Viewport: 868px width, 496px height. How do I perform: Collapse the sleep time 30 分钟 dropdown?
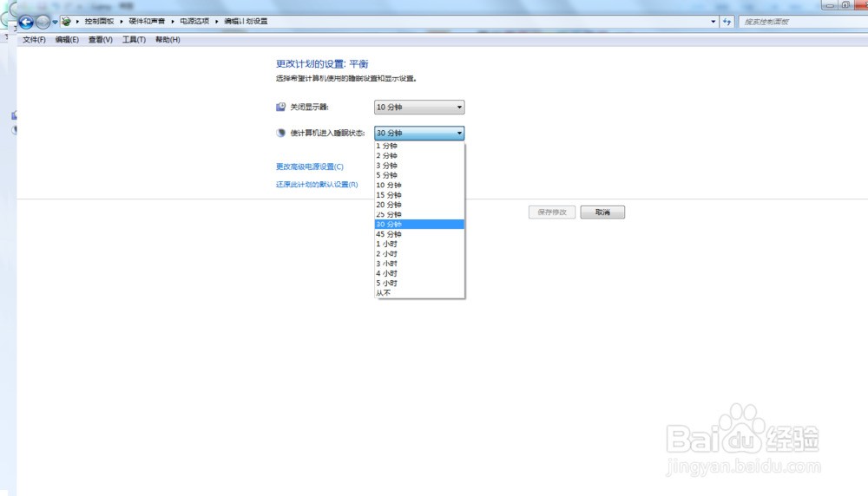pyautogui.click(x=419, y=133)
